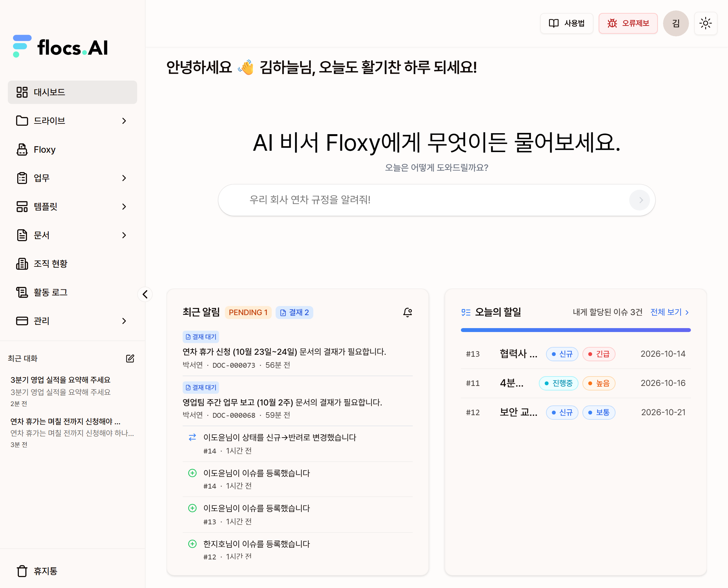This screenshot has width=728, height=588.
Task: Click 높음 priority tag on #11
Action: [x=599, y=383]
